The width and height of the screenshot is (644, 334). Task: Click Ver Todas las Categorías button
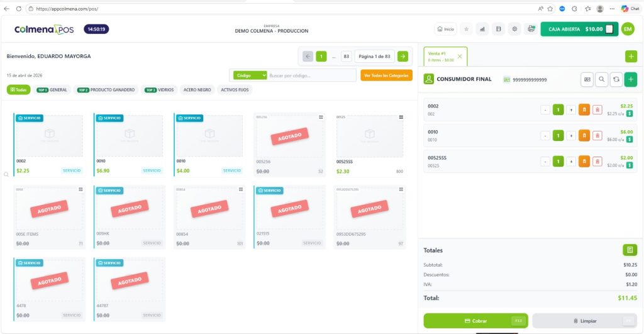coord(387,75)
